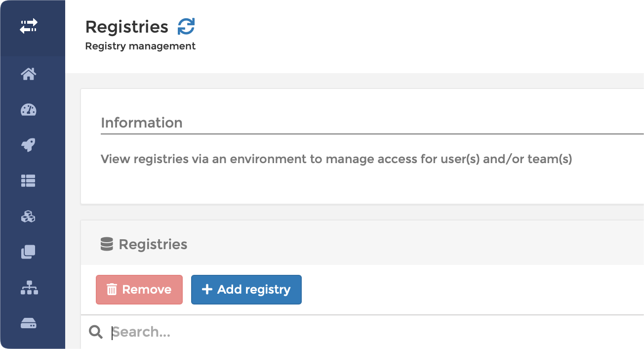Click the Add registry button
644x349 pixels.
246,290
